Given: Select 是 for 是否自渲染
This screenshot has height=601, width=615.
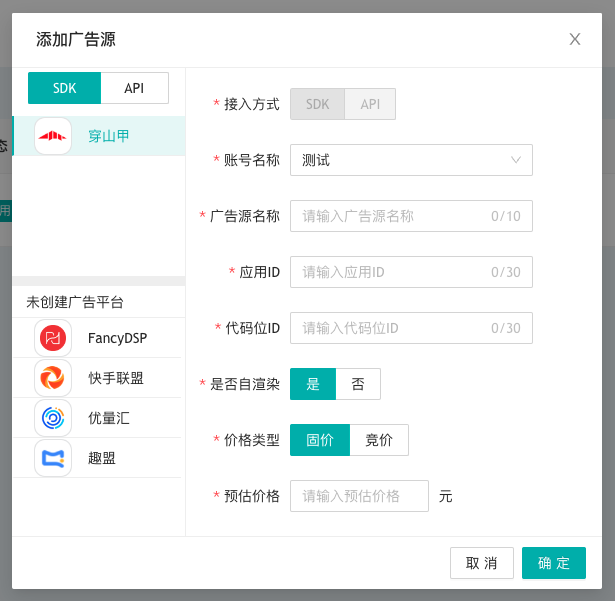Looking at the screenshot, I should pos(313,384).
